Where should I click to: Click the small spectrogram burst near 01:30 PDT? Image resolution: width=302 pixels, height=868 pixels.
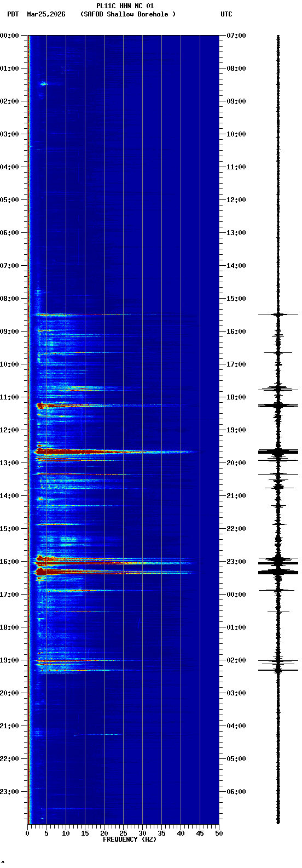click(x=44, y=84)
